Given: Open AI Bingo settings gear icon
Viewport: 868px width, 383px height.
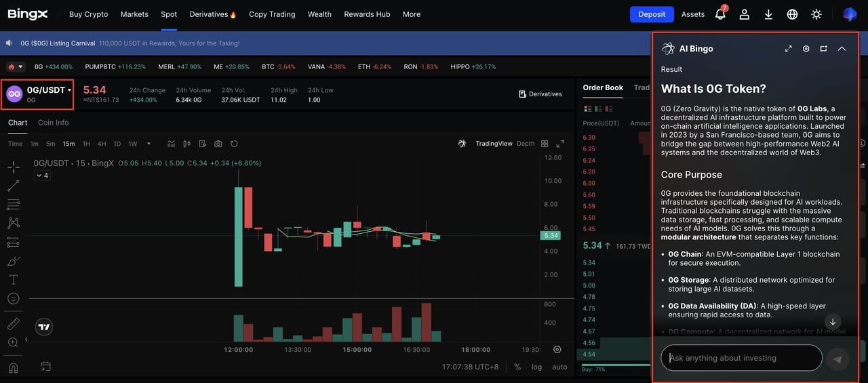Looking at the screenshot, I should (x=806, y=49).
